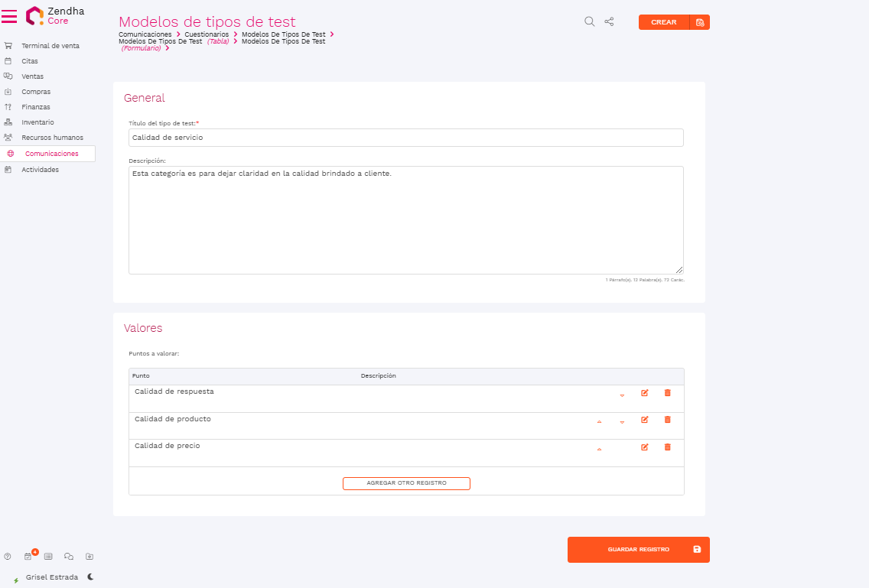Open Inventario in the sidebar
869x588 pixels.
tap(37, 122)
